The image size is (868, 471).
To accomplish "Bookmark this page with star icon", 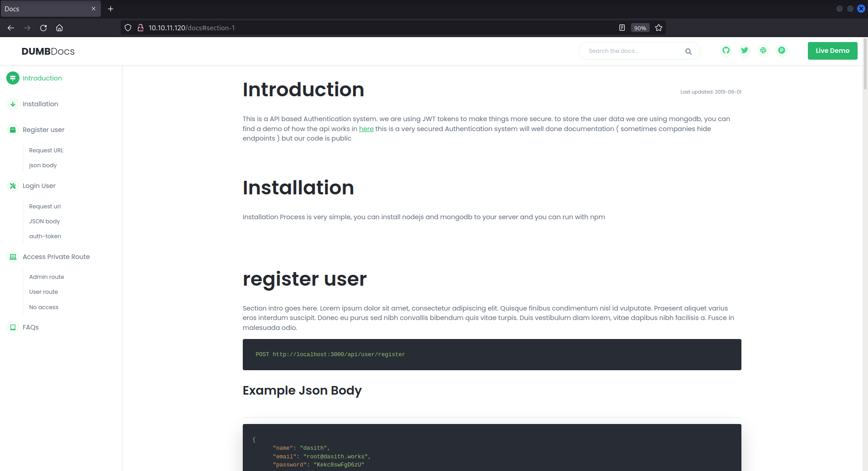I will tap(659, 28).
